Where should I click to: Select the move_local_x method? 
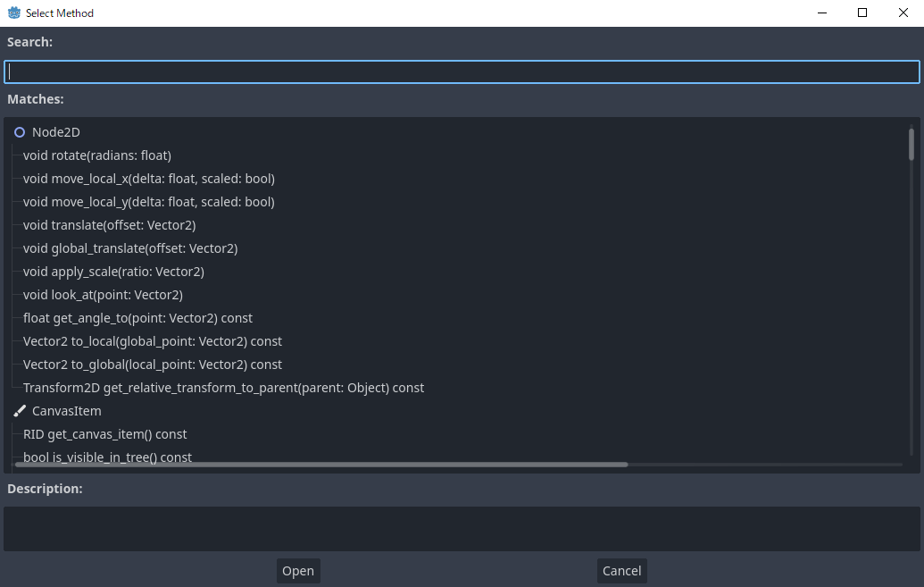(148, 178)
